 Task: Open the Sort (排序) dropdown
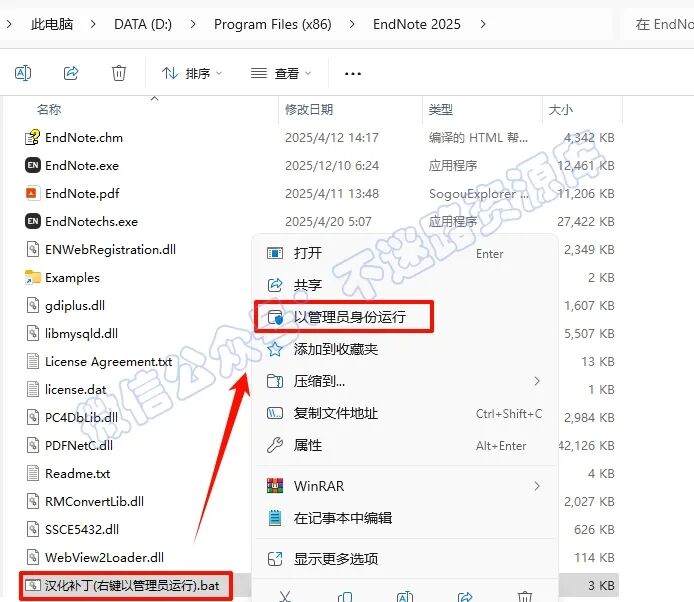192,73
